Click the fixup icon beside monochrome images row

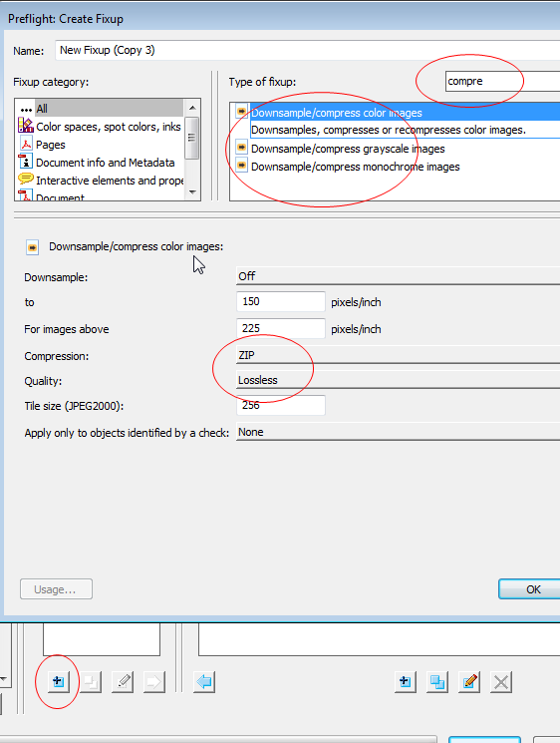coord(241,166)
